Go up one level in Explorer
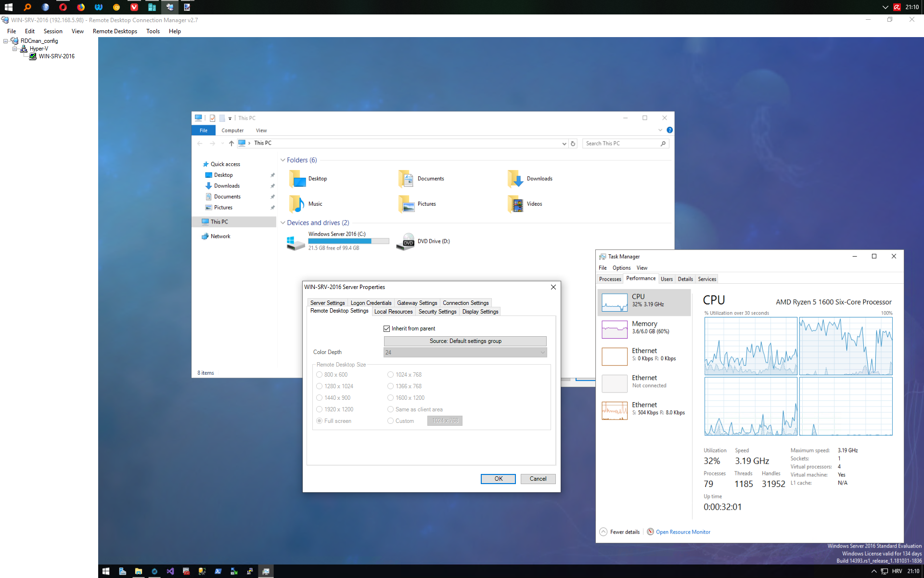Screen dimensions: 924x578 tap(231, 144)
